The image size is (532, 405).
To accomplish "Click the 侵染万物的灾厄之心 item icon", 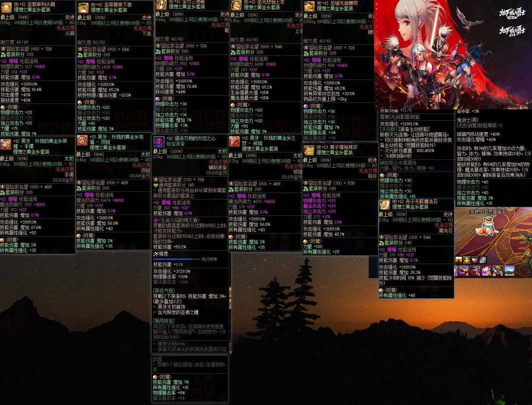I will 159,142.
